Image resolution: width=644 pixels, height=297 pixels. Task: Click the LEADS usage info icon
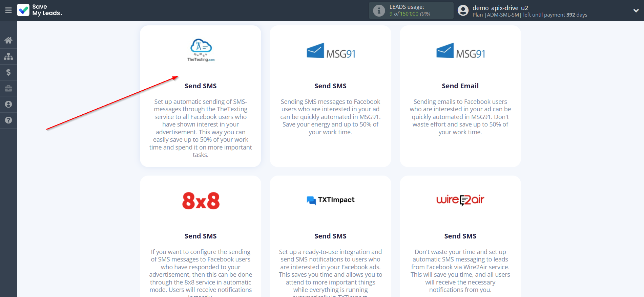(379, 10)
